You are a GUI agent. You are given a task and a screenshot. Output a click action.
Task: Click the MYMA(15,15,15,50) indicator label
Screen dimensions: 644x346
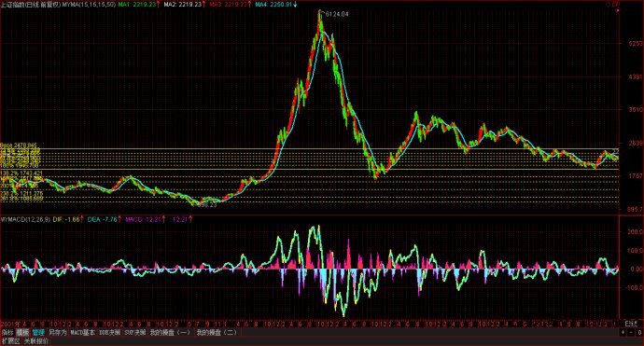[89, 4]
